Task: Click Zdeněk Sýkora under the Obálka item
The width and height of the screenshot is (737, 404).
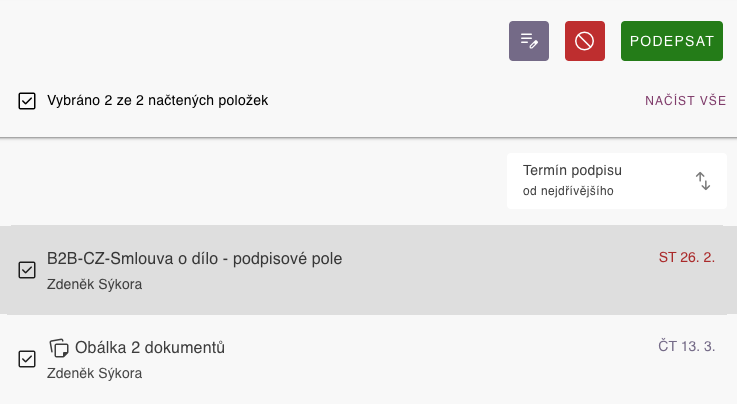Action: pyautogui.click(x=95, y=374)
